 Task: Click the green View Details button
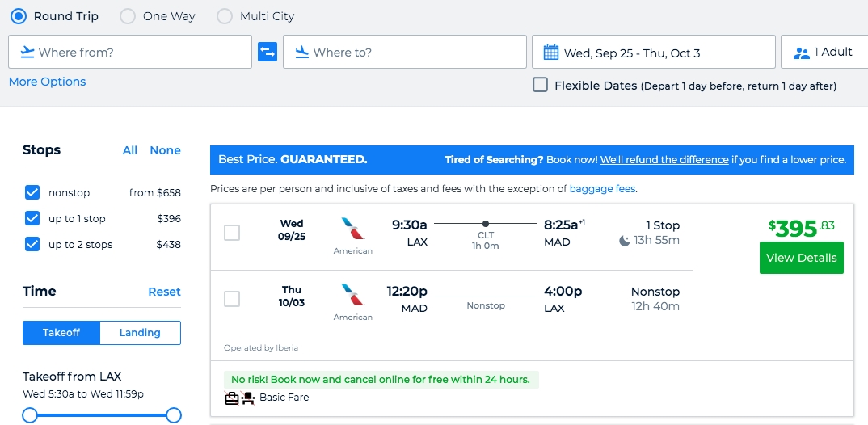[801, 258]
